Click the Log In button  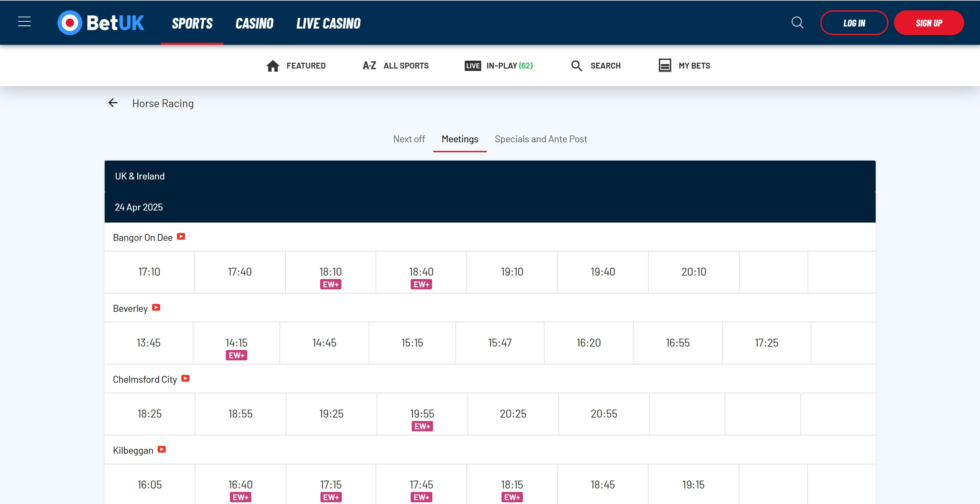click(x=854, y=23)
